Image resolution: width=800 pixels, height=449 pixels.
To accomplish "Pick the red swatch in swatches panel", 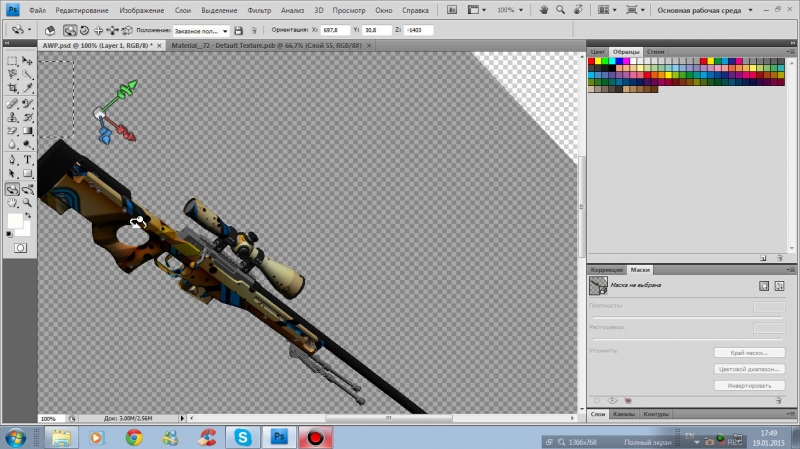I will point(591,61).
